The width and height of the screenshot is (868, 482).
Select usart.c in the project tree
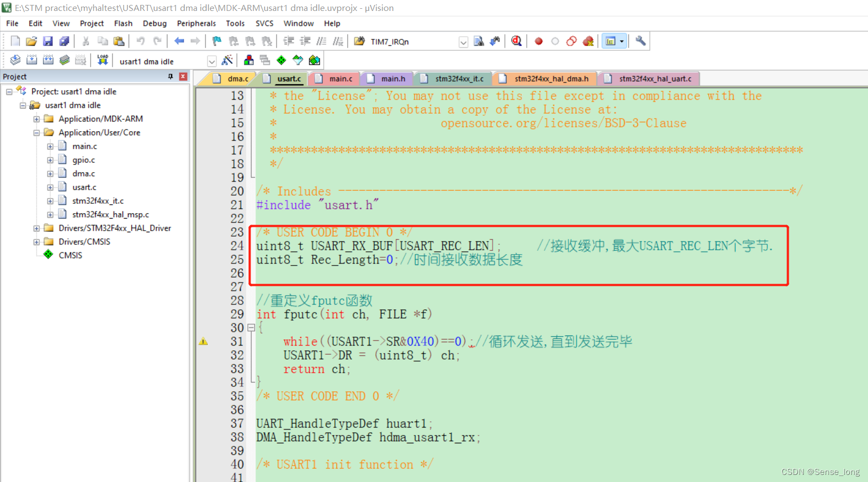click(x=84, y=187)
